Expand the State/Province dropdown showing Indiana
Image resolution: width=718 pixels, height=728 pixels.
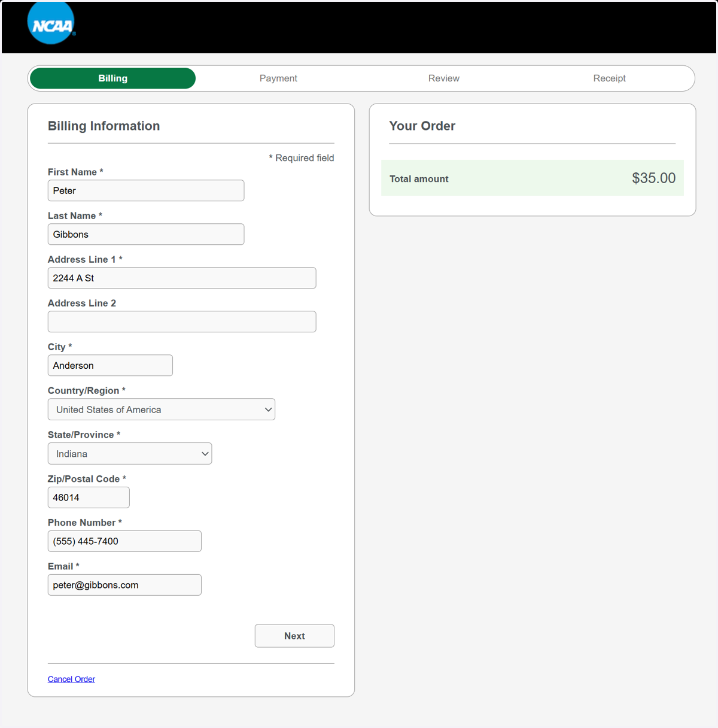click(130, 454)
